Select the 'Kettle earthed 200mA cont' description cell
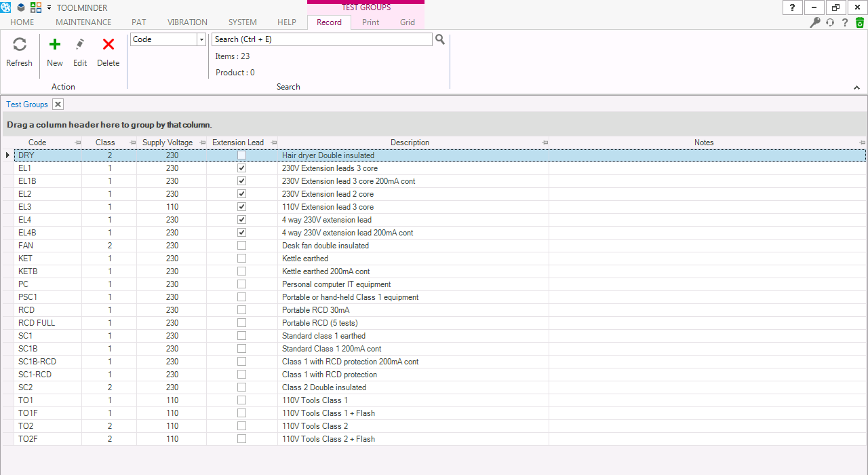This screenshot has width=868, height=475. [x=413, y=271]
